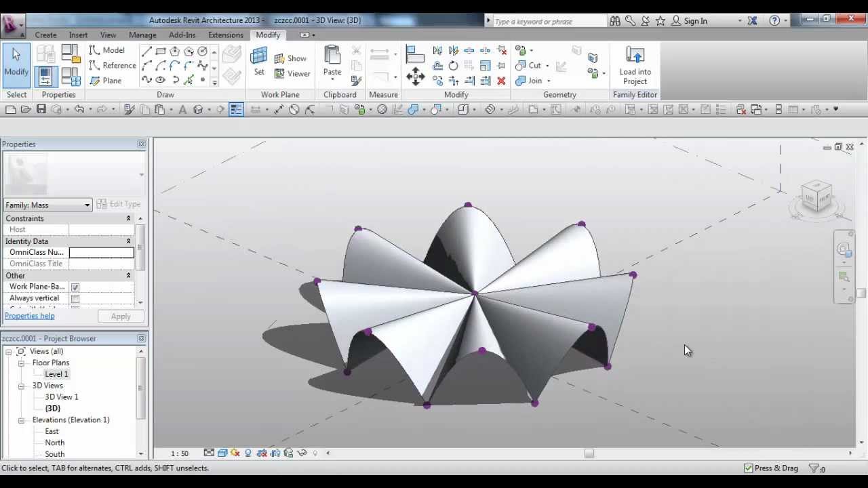Image resolution: width=868 pixels, height=488 pixels.
Task: Click the Save icon in quick toolbar
Action: tap(41, 109)
